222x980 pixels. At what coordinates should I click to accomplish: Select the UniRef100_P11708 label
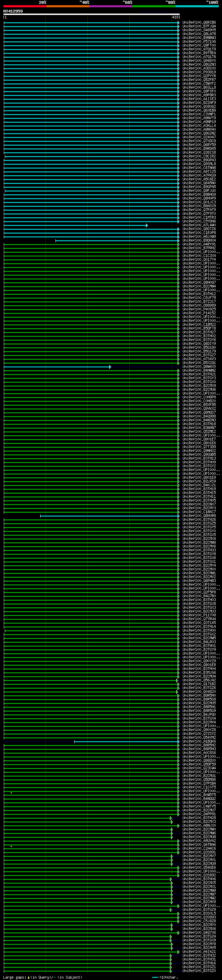tap(199, 615)
